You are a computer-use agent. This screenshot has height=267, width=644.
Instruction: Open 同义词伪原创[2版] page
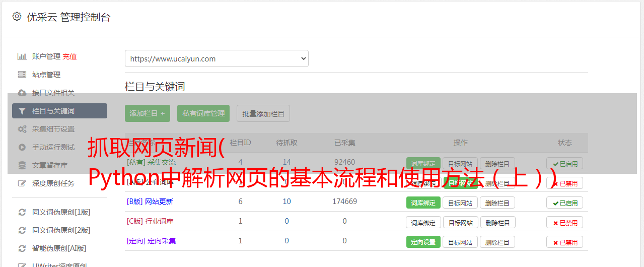pyautogui.click(x=61, y=230)
